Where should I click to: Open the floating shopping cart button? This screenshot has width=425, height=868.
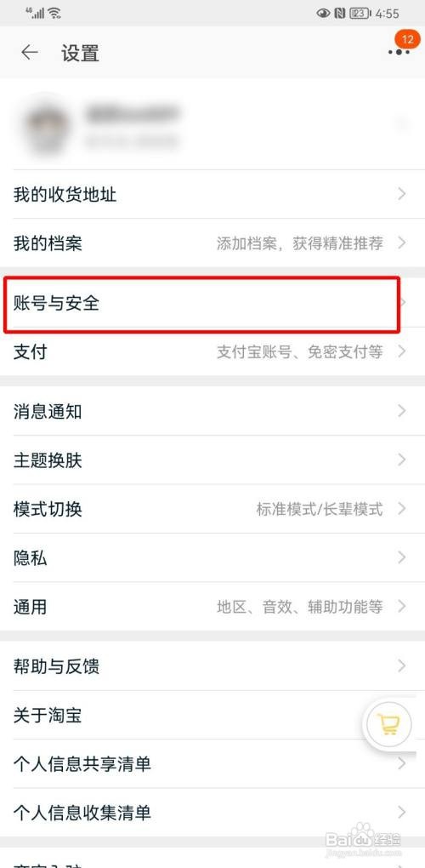(388, 723)
